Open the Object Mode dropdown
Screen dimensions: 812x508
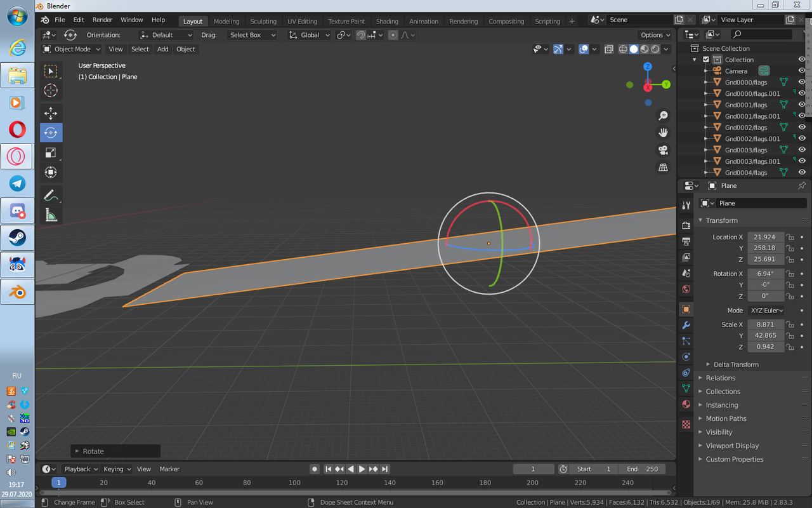71,49
